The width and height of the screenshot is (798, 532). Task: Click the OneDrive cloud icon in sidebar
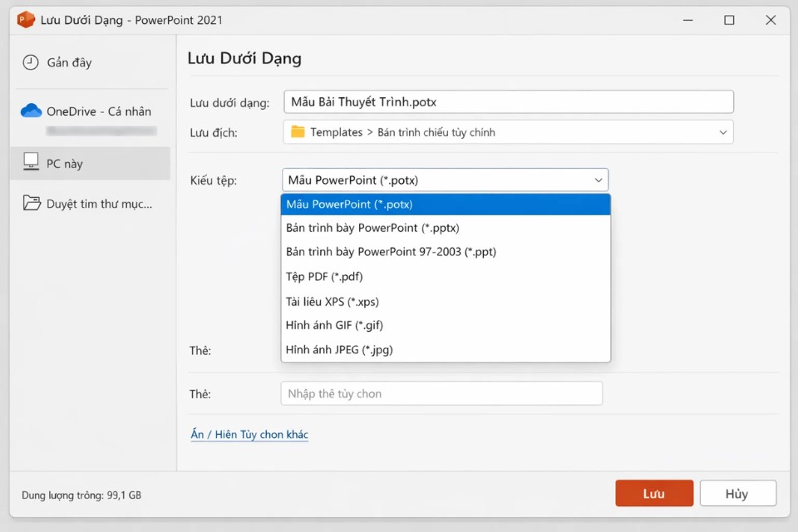[x=32, y=111]
